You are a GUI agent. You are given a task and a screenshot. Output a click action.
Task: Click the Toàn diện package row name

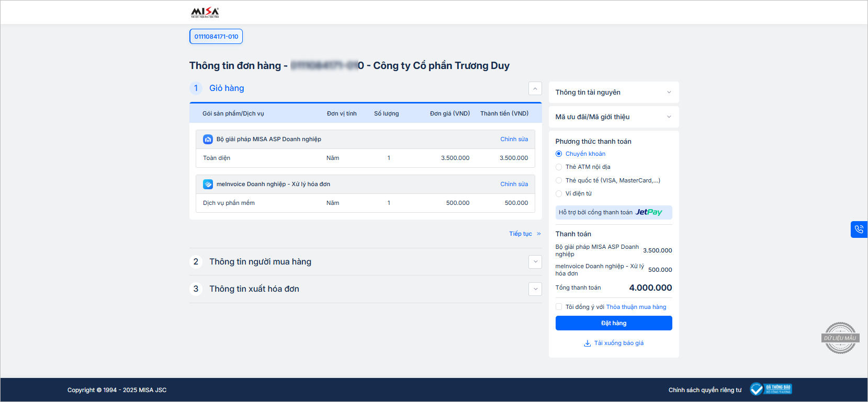[217, 158]
